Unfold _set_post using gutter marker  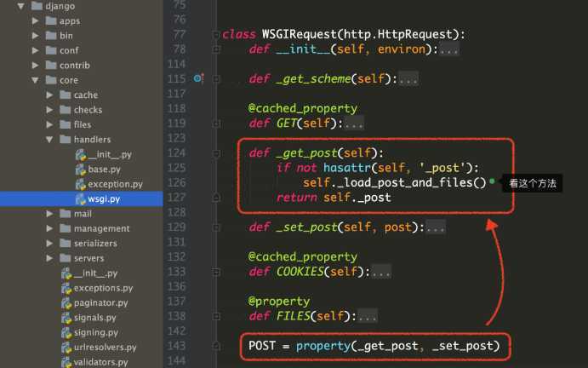216,227
